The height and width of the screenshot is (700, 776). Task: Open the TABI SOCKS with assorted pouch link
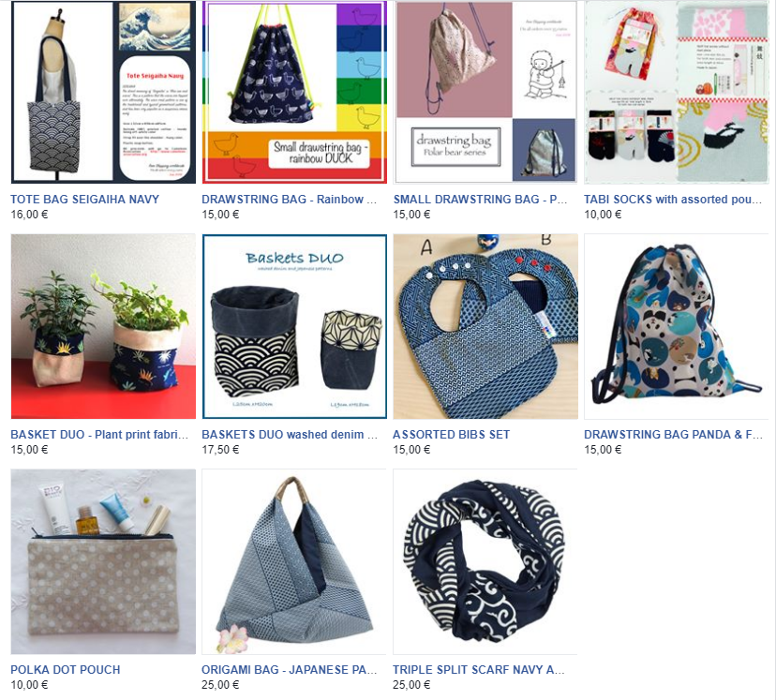(673, 200)
